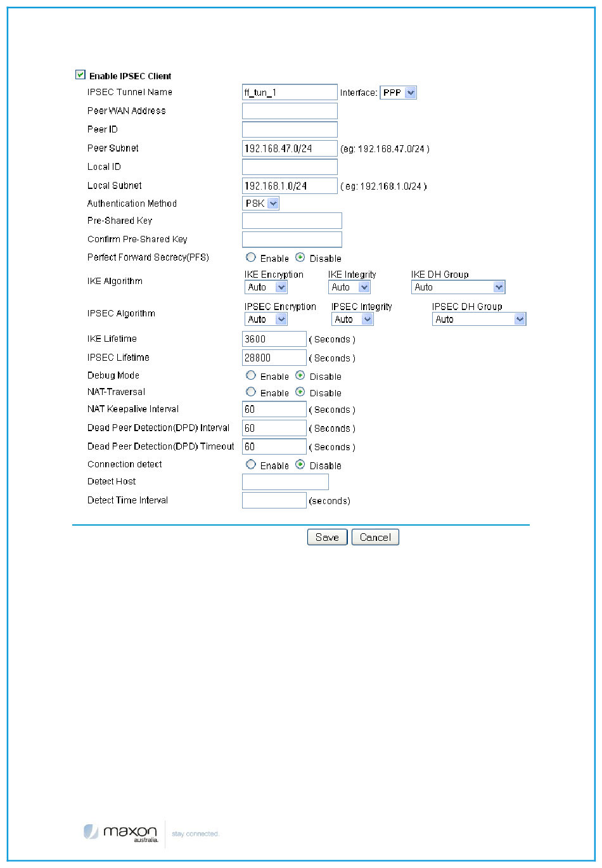This screenshot has width=602, height=868.
Task: Click the IKE Lifetime input field
Action: [274, 339]
